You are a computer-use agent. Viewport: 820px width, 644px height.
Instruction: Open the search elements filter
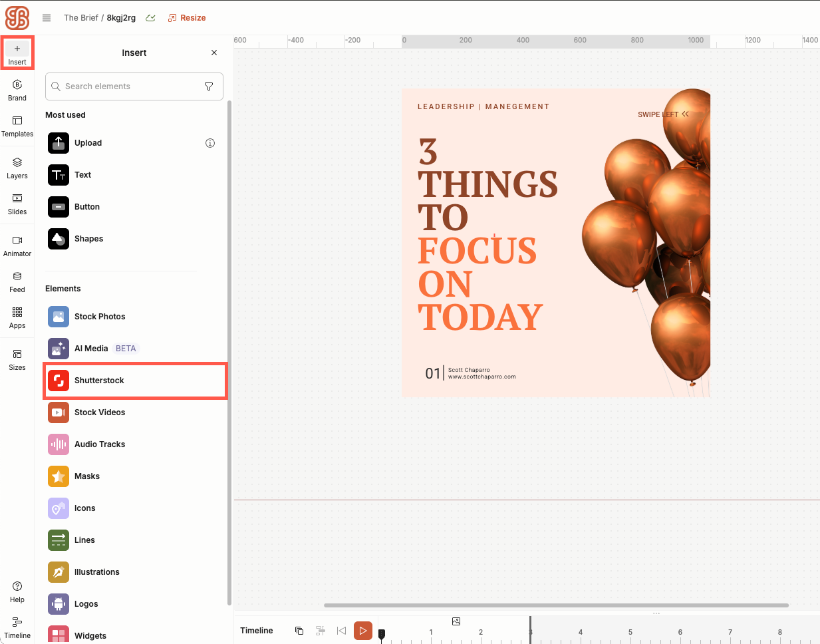pos(209,86)
